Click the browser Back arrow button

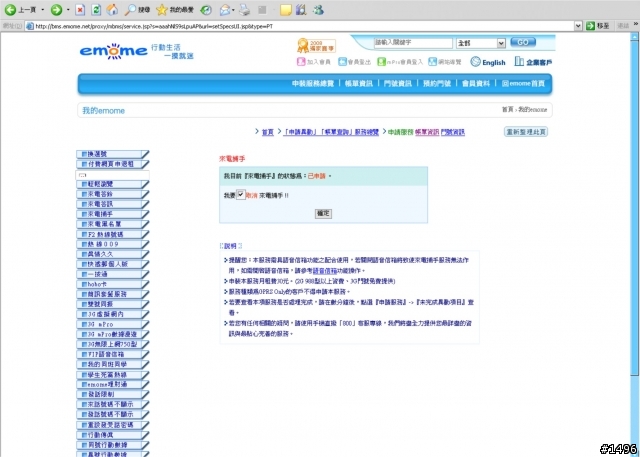(10, 10)
